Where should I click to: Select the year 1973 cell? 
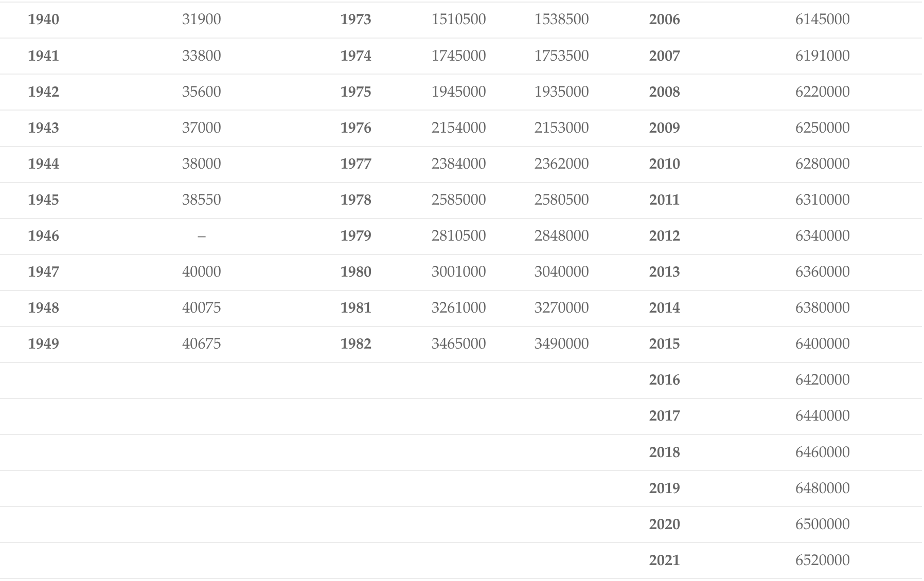coord(356,20)
